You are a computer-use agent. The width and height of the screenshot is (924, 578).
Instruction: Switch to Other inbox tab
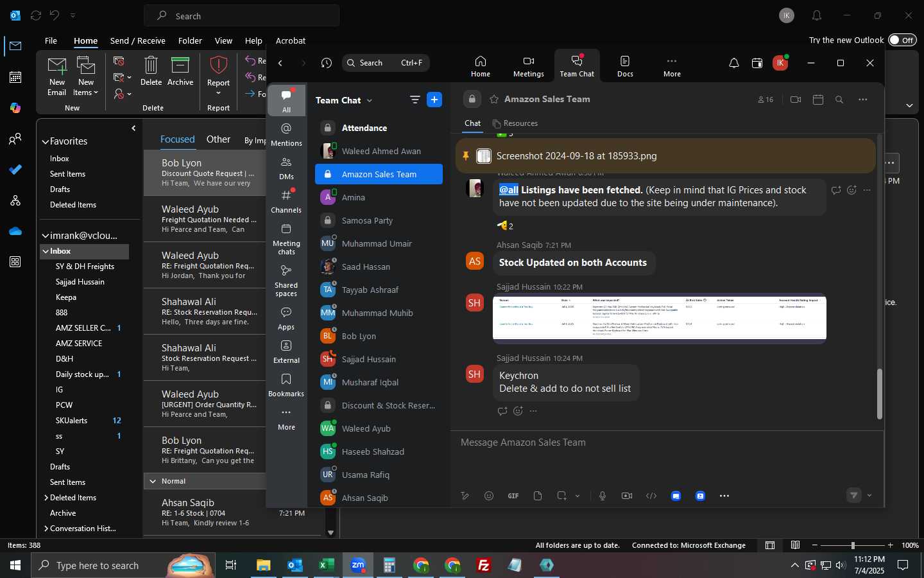click(x=218, y=139)
